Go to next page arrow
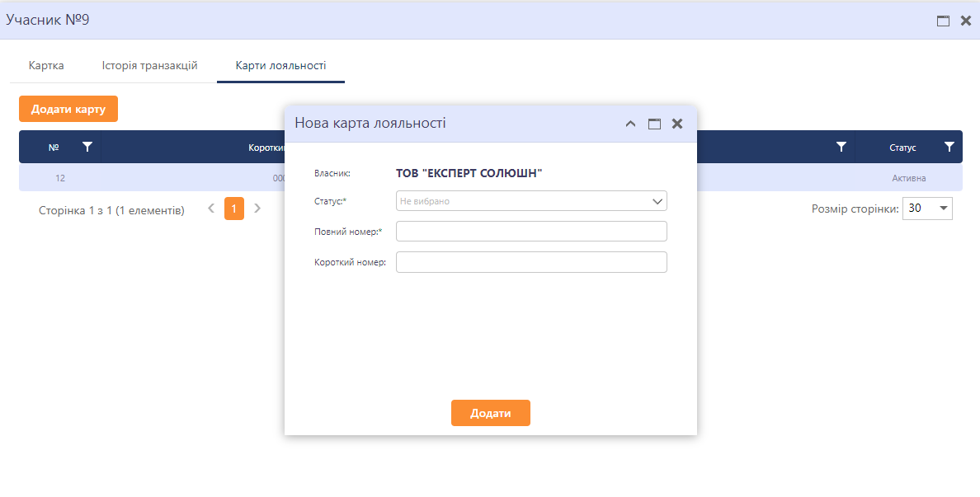 [x=257, y=209]
